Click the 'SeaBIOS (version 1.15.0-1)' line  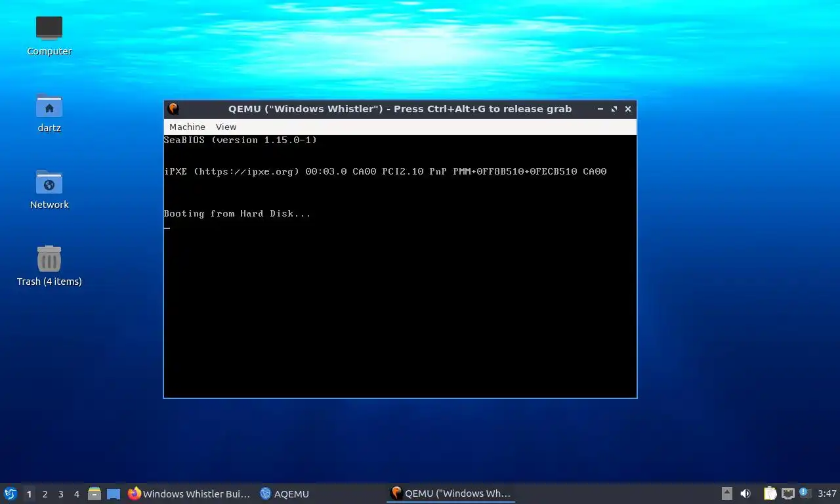pyautogui.click(x=240, y=140)
